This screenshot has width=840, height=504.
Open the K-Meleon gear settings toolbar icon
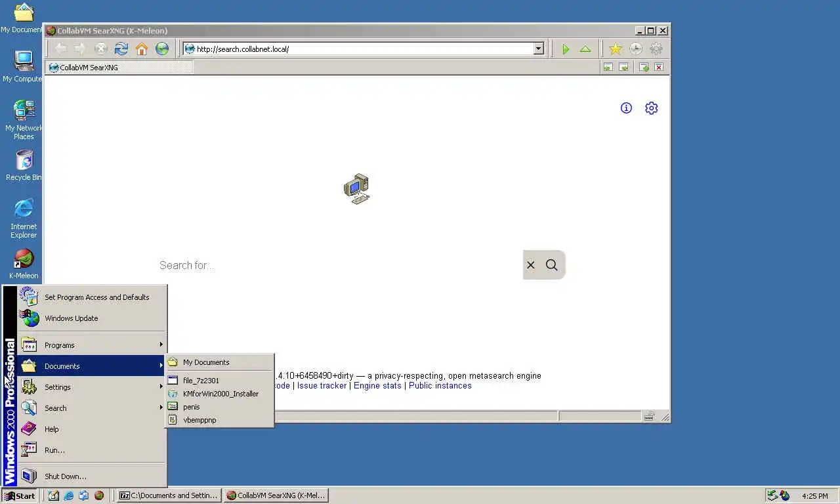tap(656, 49)
